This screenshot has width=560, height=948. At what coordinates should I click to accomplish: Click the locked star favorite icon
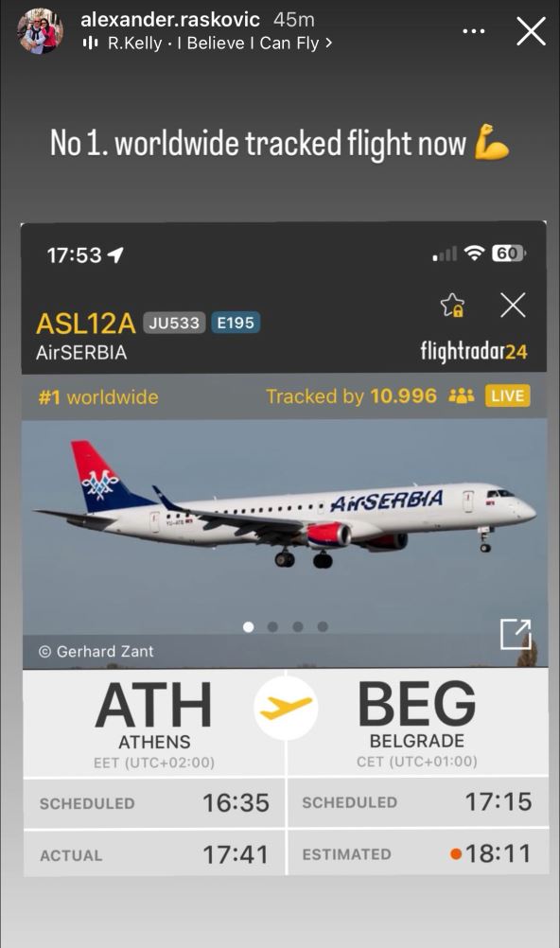coord(452,306)
